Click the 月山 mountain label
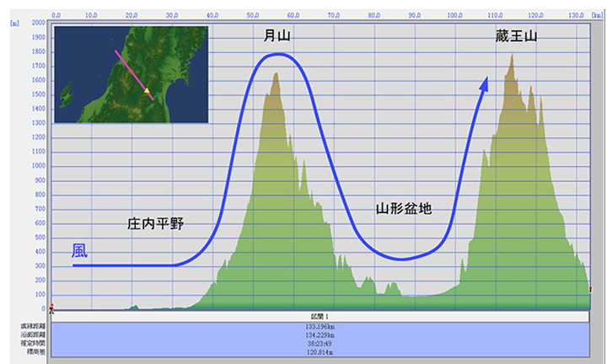Image resolution: width=607 pixels, height=364 pixels. [x=277, y=35]
